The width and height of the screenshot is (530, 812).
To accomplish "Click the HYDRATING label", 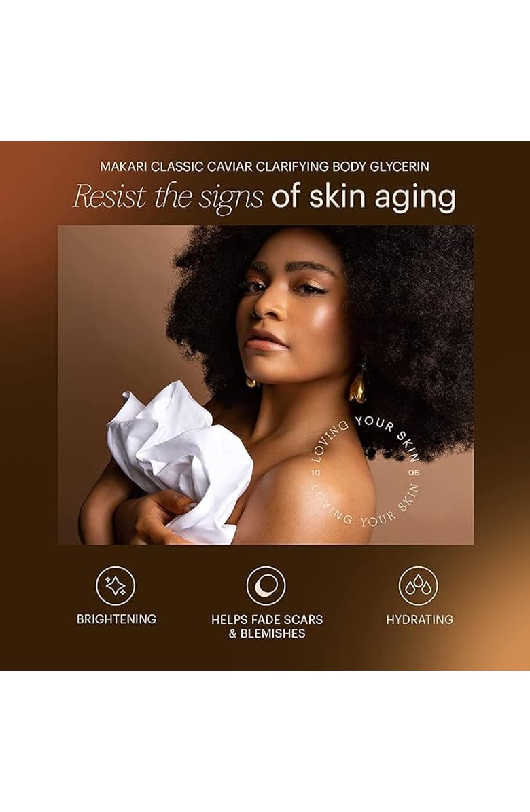I will click(420, 619).
